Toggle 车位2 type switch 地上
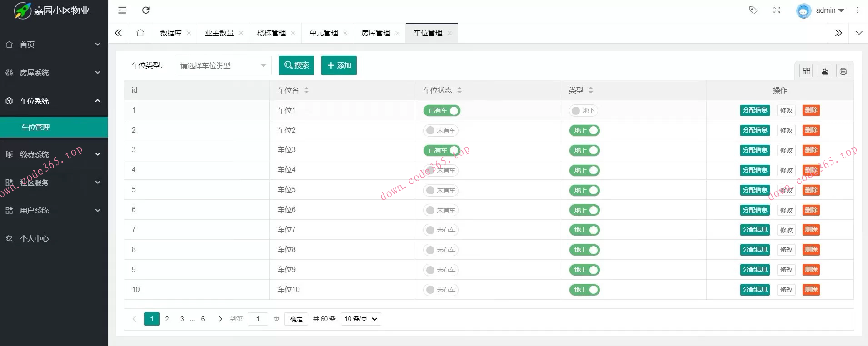This screenshot has width=868, height=346. pyautogui.click(x=584, y=130)
